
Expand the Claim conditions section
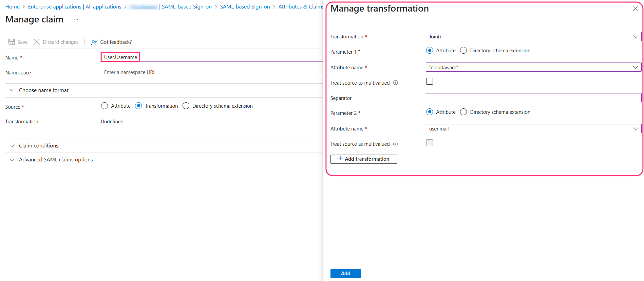38,146
